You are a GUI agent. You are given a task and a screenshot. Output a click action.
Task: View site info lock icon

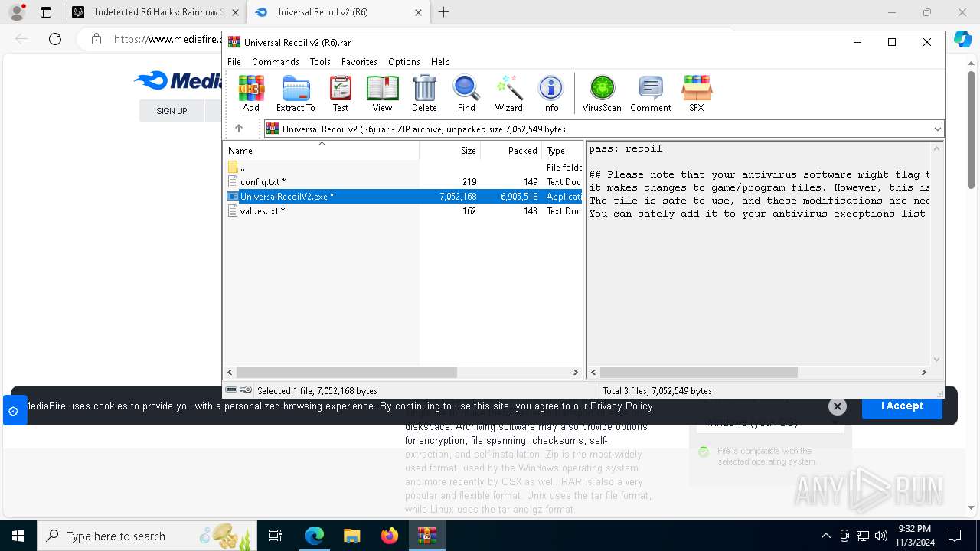click(96, 39)
